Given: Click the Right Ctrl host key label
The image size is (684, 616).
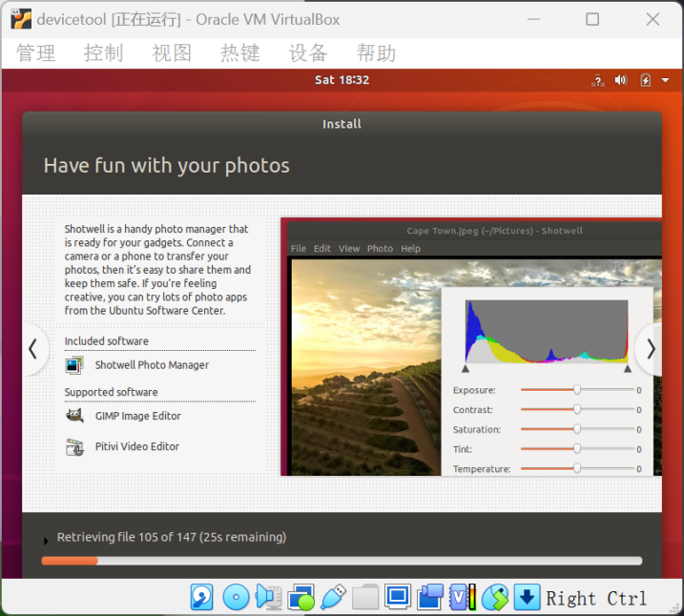Looking at the screenshot, I should pos(596,599).
